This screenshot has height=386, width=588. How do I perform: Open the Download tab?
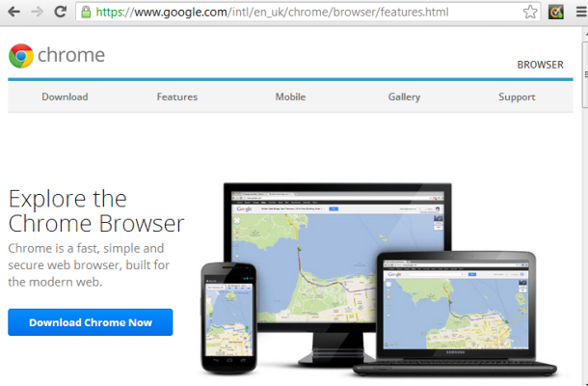pyautogui.click(x=65, y=96)
